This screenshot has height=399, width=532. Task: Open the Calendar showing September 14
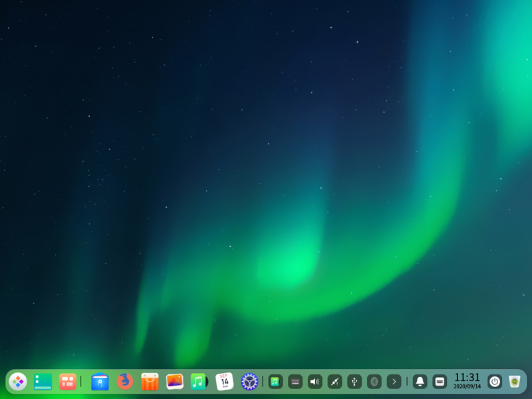(223, 382)
